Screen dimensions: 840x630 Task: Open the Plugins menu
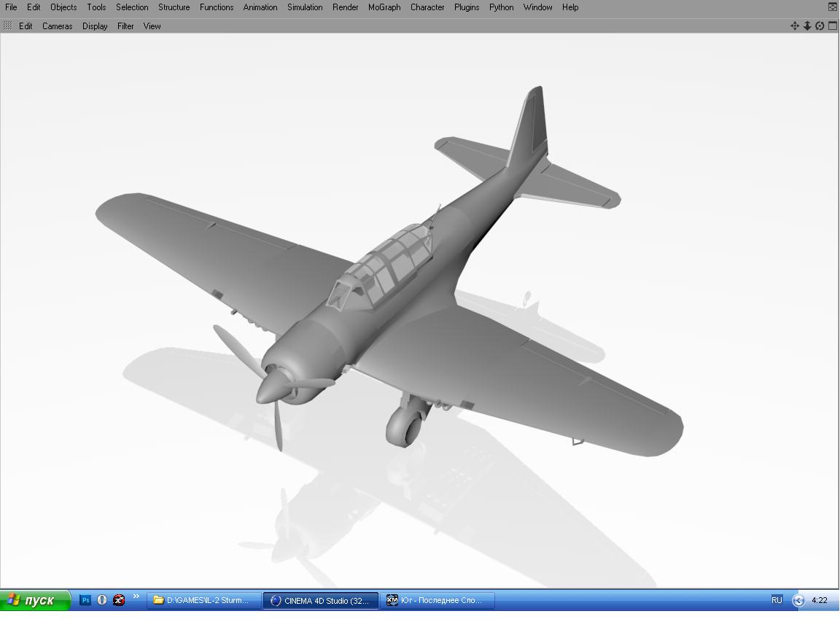[467, 7]
